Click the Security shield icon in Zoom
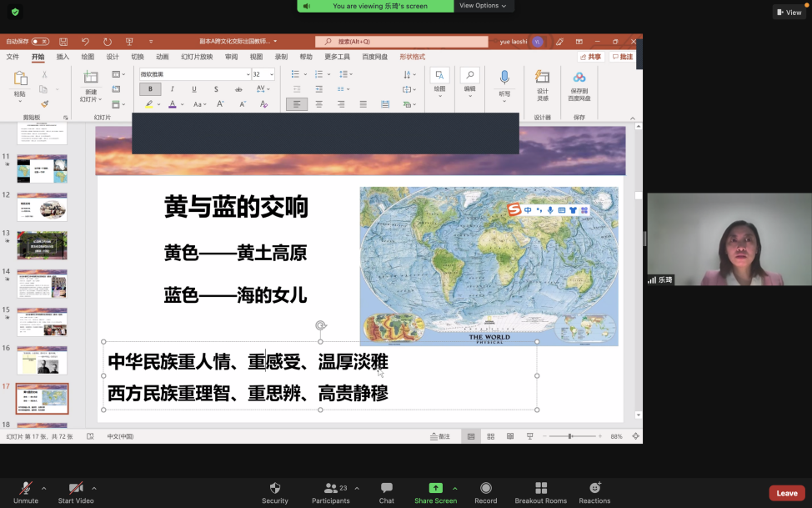 tap(274, 488)
